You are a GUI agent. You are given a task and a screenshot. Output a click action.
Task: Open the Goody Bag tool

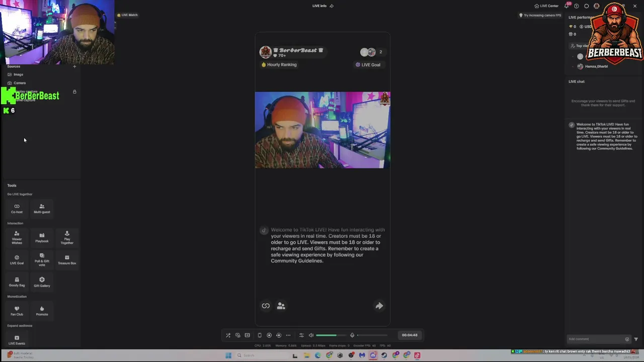pyautogui.click(x=17, y=282)
